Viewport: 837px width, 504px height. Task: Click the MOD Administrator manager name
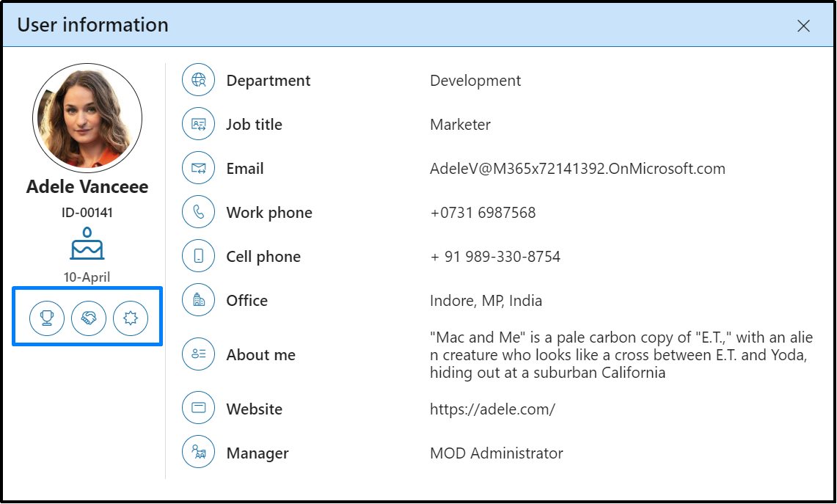point(497,453)
